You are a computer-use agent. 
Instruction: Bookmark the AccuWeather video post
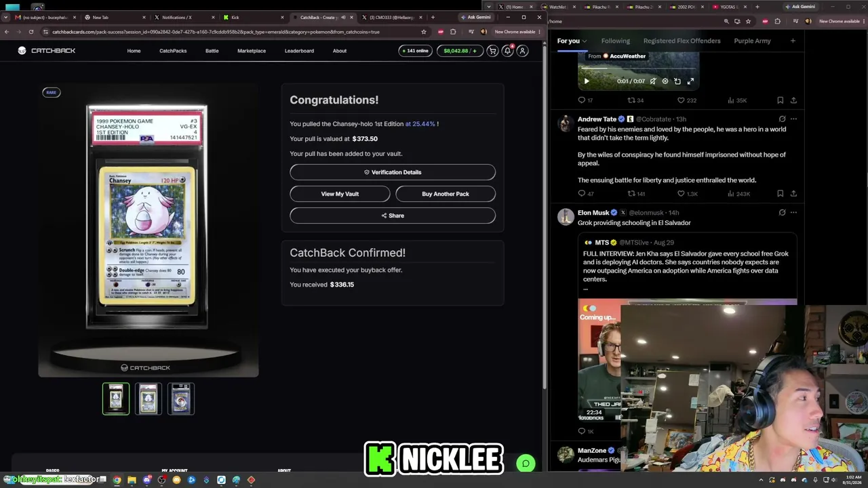point(781,100)
